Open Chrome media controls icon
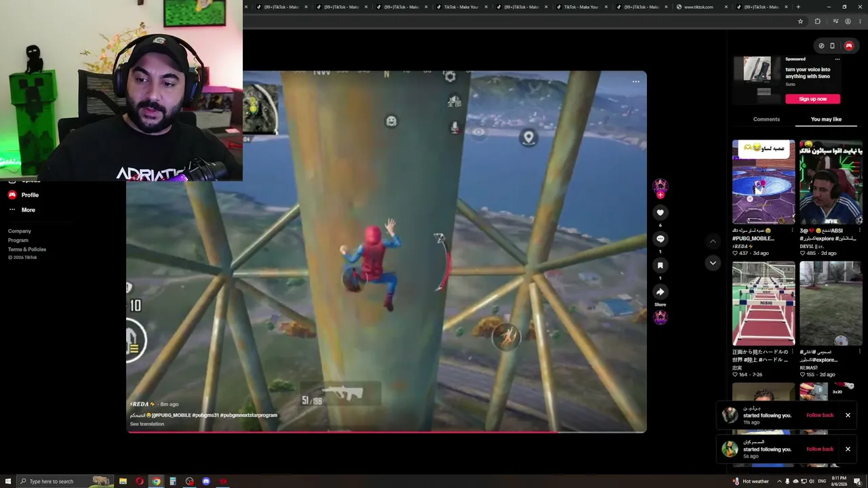Image resolution: width=868 pixels, height=488 pixels. pyautogui.click(x=835, y=22)
